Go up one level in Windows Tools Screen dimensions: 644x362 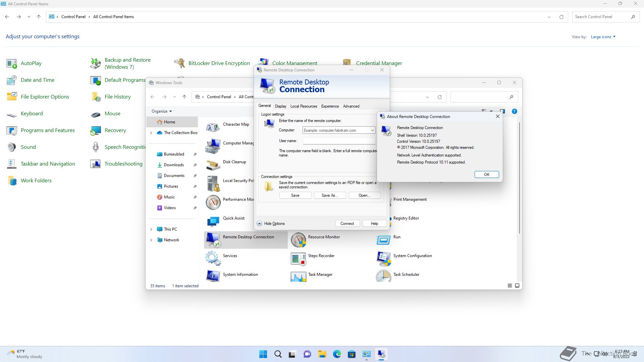pos(184,97)
